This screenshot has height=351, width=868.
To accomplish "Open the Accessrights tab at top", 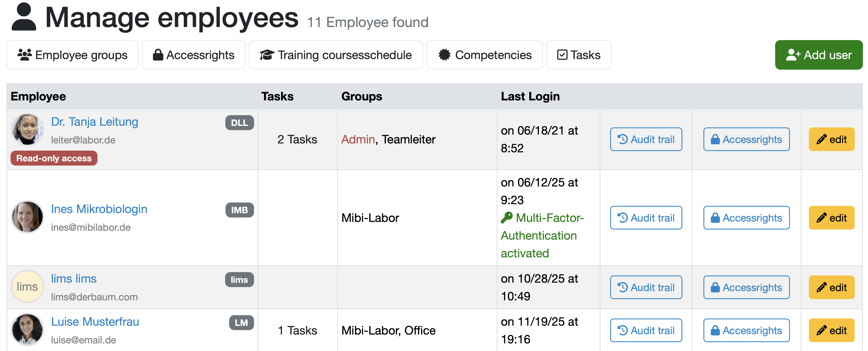I will [193, 55].
